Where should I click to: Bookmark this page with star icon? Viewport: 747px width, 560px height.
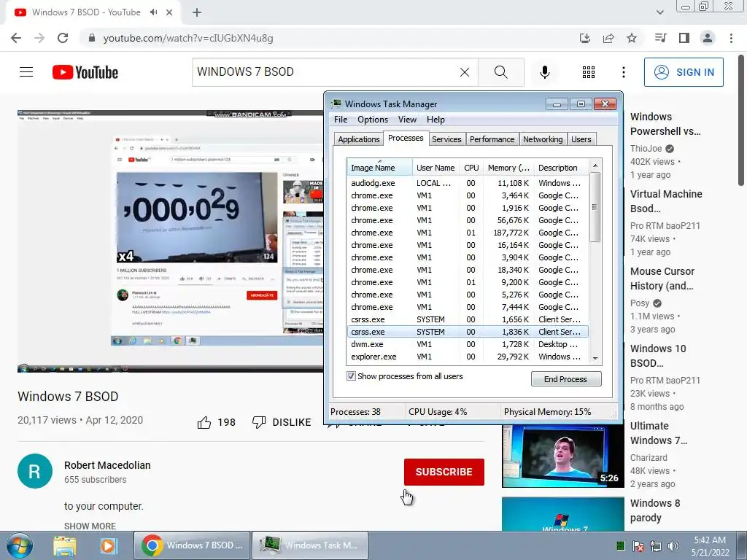[632, 38]
